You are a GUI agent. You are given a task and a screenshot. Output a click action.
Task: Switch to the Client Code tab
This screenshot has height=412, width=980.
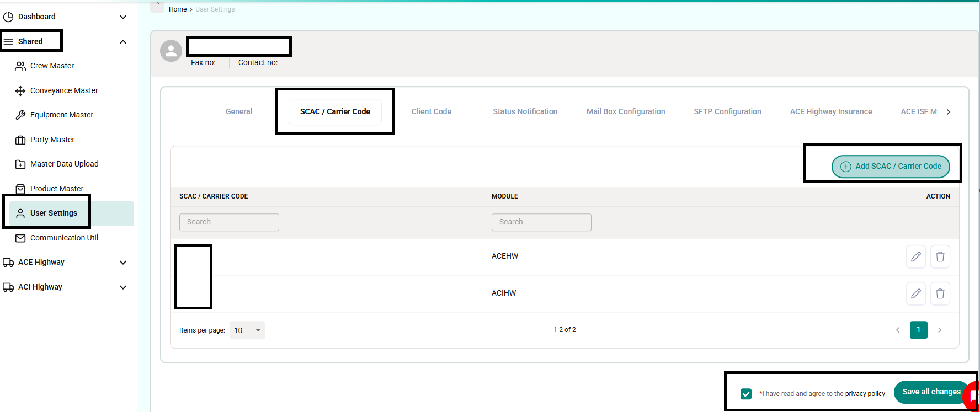click(x=431, y=111)
